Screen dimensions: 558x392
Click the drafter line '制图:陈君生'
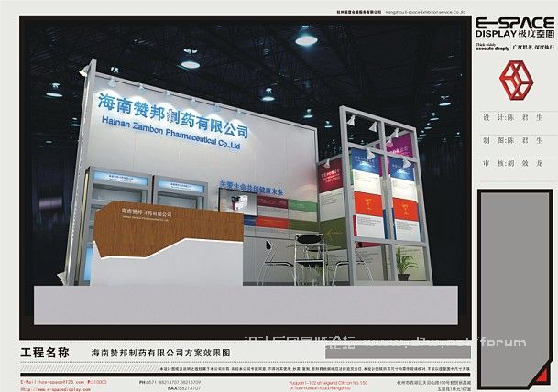point(513,140)
